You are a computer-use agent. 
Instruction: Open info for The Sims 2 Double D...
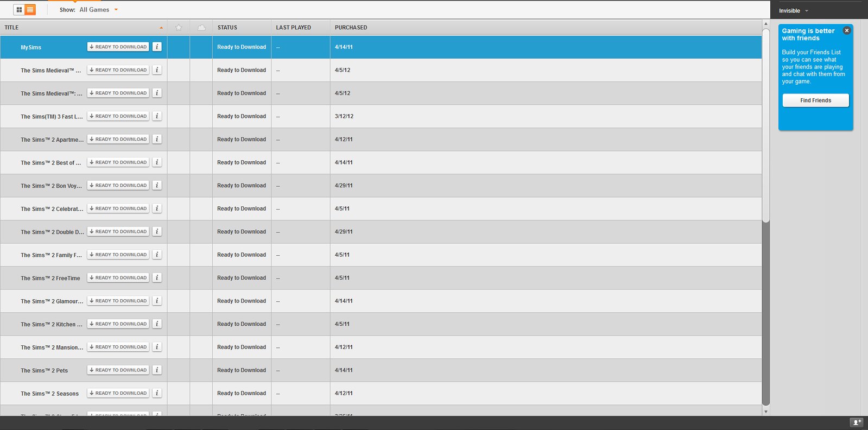[x=157, y=231]
